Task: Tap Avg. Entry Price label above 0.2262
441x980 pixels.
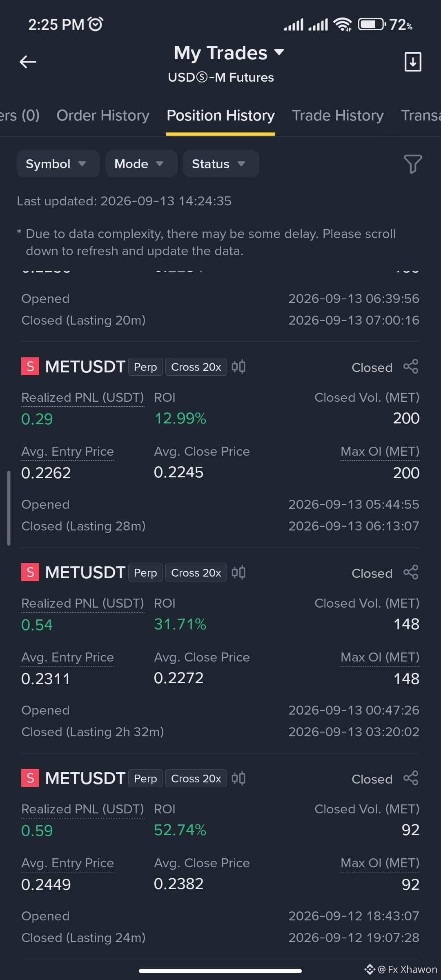Action: point(67,452)
